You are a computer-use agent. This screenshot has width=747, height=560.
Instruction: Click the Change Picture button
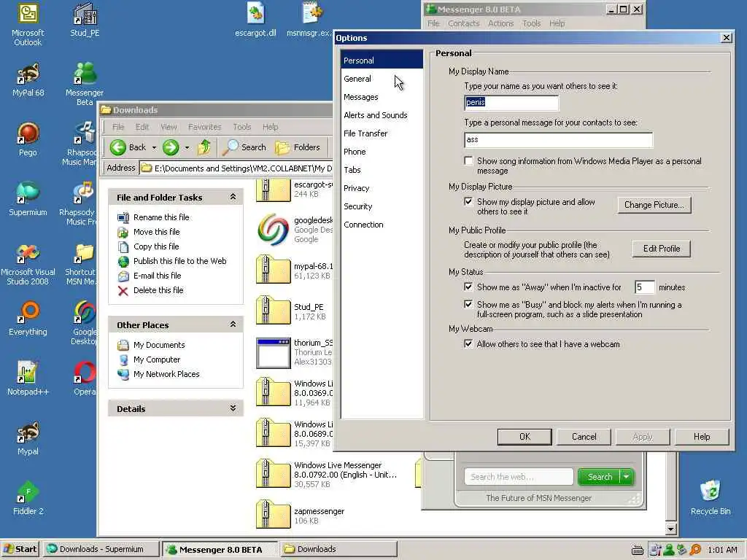click(654, 205)
